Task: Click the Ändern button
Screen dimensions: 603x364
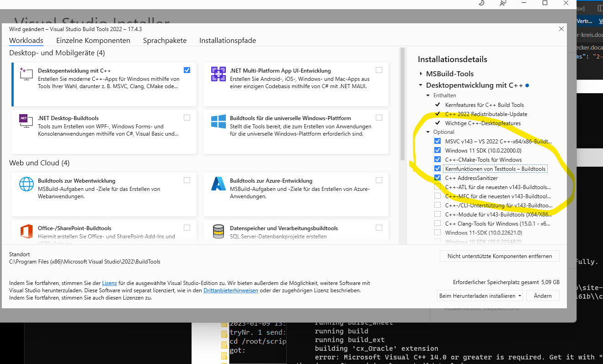Action: 543,295
